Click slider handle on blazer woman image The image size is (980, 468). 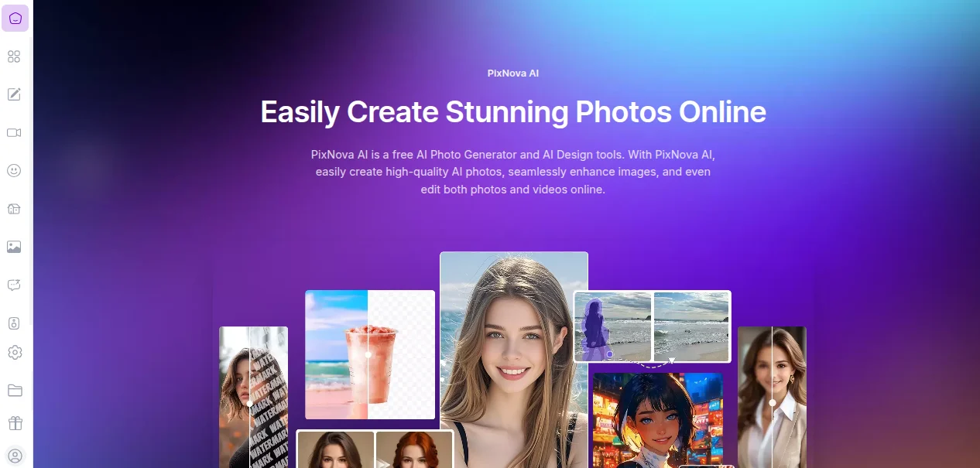(773, 403)
